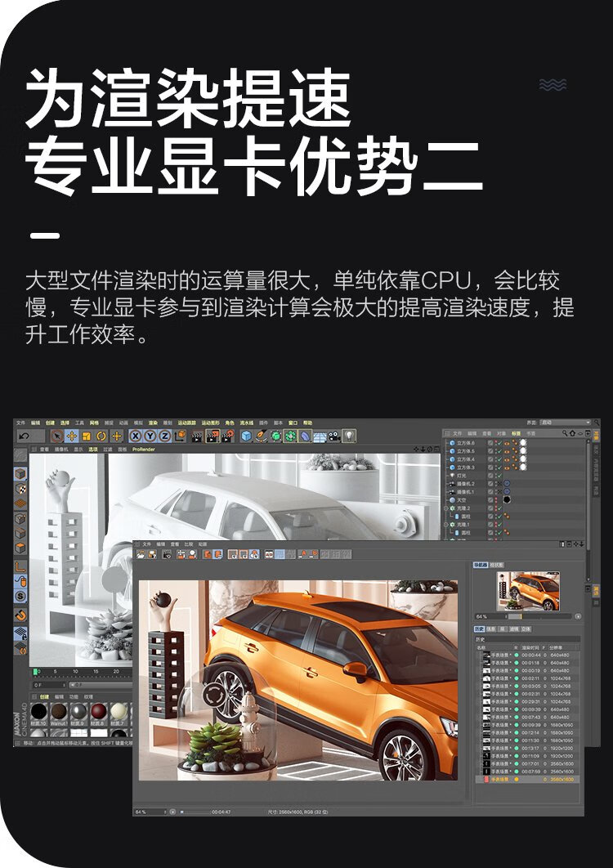Select the Walnut material swatch

58,711
